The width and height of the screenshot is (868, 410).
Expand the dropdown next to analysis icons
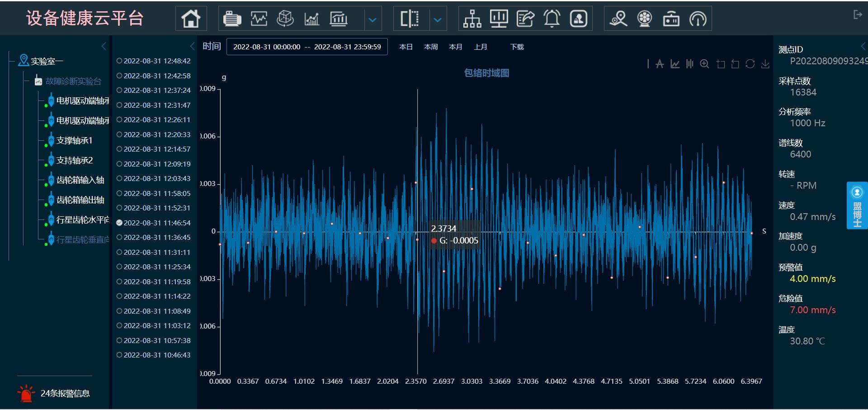(373, 19)
